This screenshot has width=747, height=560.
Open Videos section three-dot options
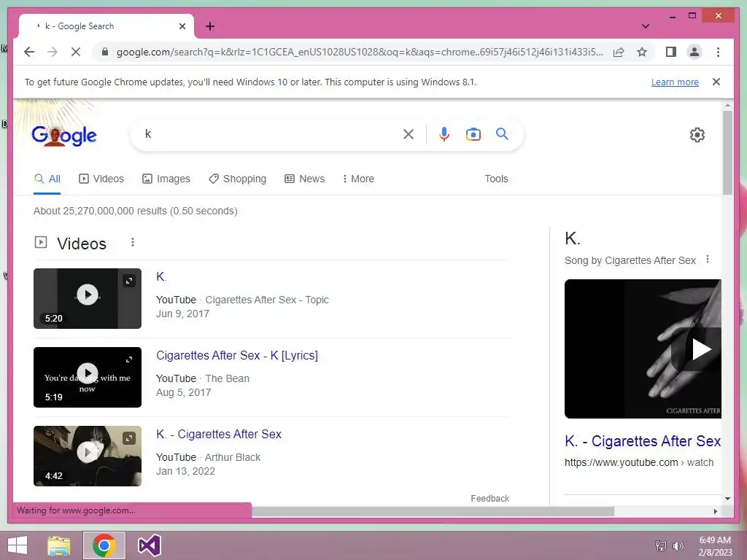pos(133,242)
